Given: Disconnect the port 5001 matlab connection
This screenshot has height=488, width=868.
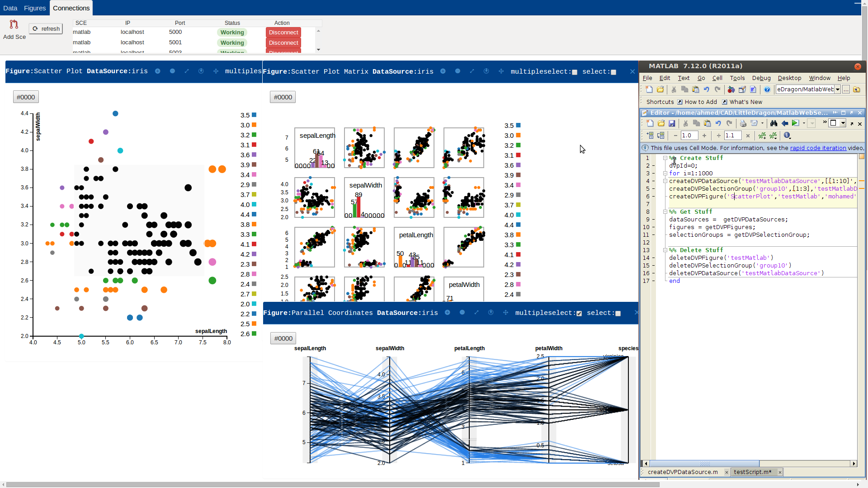Looking at the screenshot, I should point(283,43).
